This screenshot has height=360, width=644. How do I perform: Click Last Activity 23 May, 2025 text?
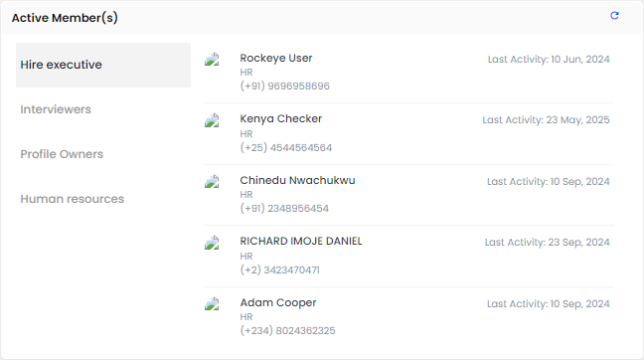(546, 120)
